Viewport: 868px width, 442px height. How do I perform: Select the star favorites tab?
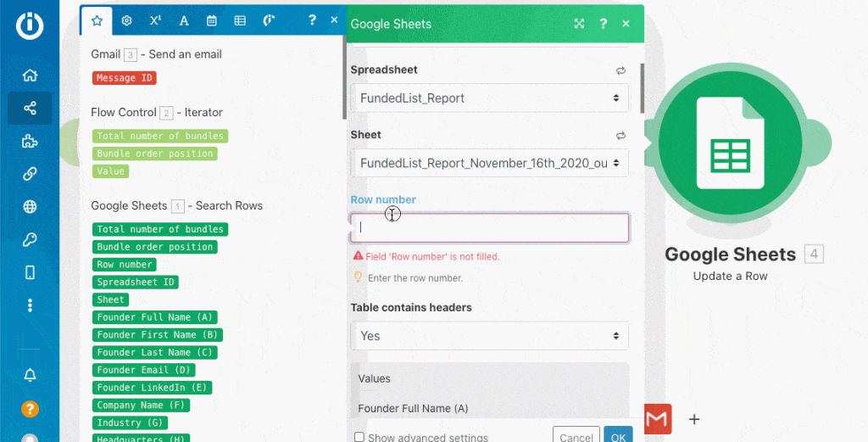pyautogui.click(x=97, y=20)
